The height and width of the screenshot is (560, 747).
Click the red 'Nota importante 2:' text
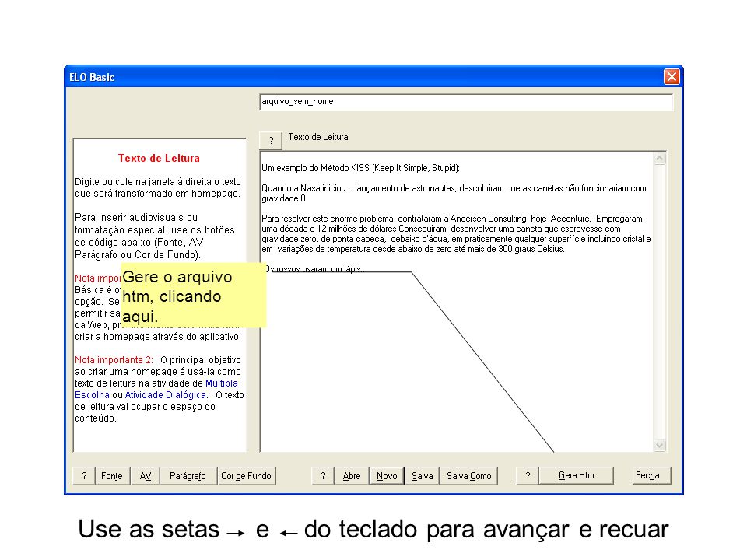tap(114, 360)
